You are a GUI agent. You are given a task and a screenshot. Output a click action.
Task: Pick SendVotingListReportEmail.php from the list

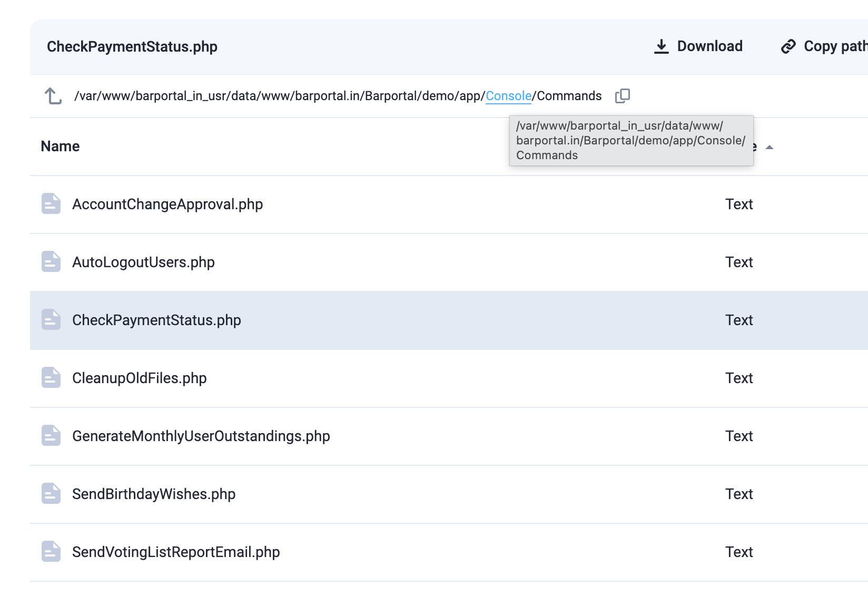[x=175, y=552]
